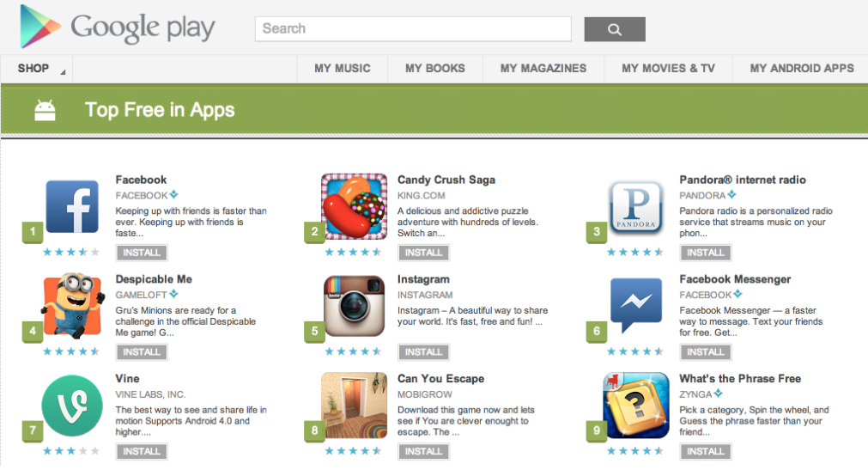868x470 pixels.
Task: Open the Can You Escape thumbnail
Action: click(354, 406)
